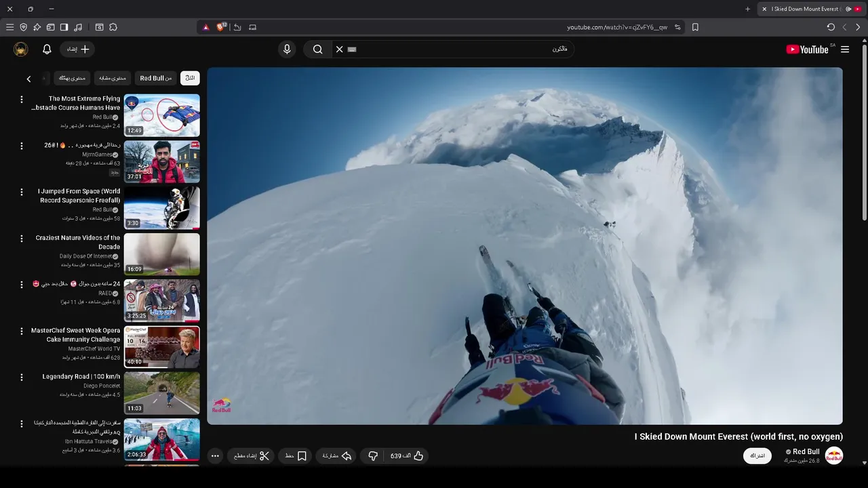This screenshot has height=488, width=868.
Task: Open the YouTube account avatar menu
Action: pyautogui.click(x=21, y=49)
